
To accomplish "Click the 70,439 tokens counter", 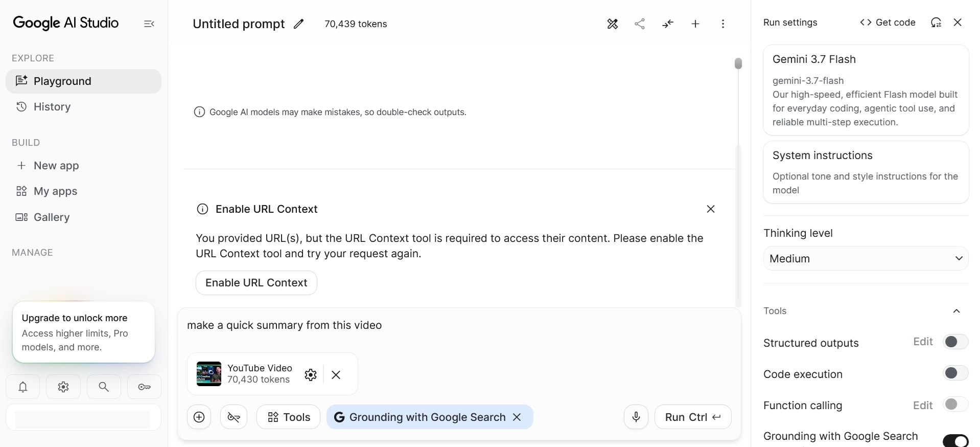I will tap(356, 24).
